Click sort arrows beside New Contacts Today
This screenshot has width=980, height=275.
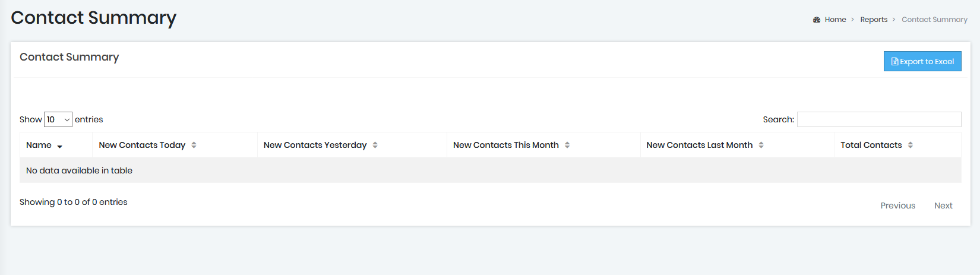pos(194,145)
